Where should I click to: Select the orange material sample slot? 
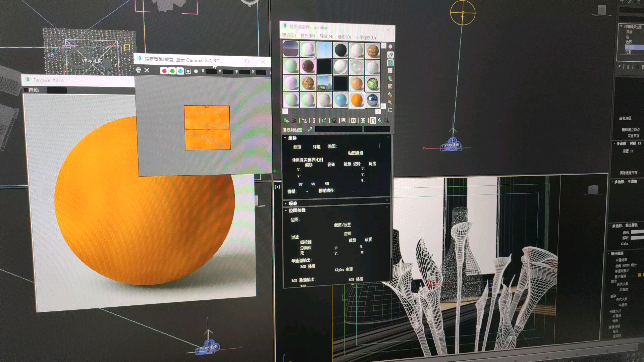pyautogui.click(x=356, y=100)
